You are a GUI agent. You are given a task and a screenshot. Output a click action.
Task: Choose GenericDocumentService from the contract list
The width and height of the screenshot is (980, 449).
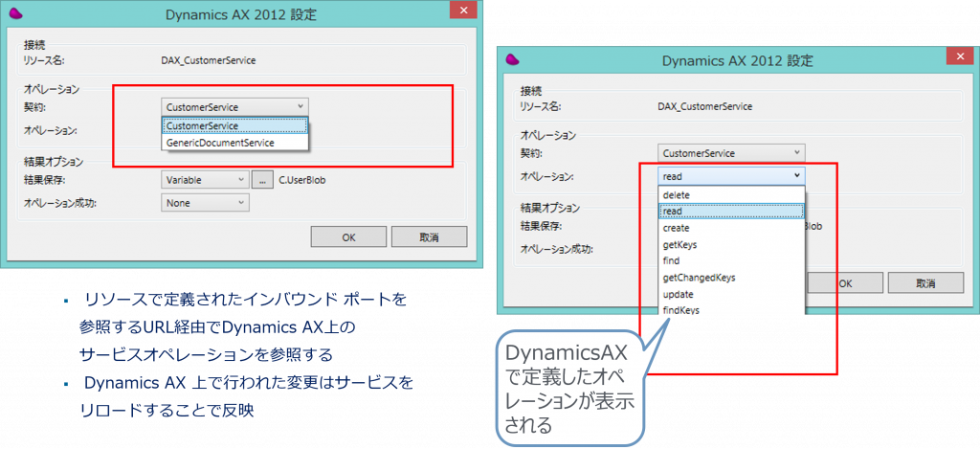(x=234, y=142)
